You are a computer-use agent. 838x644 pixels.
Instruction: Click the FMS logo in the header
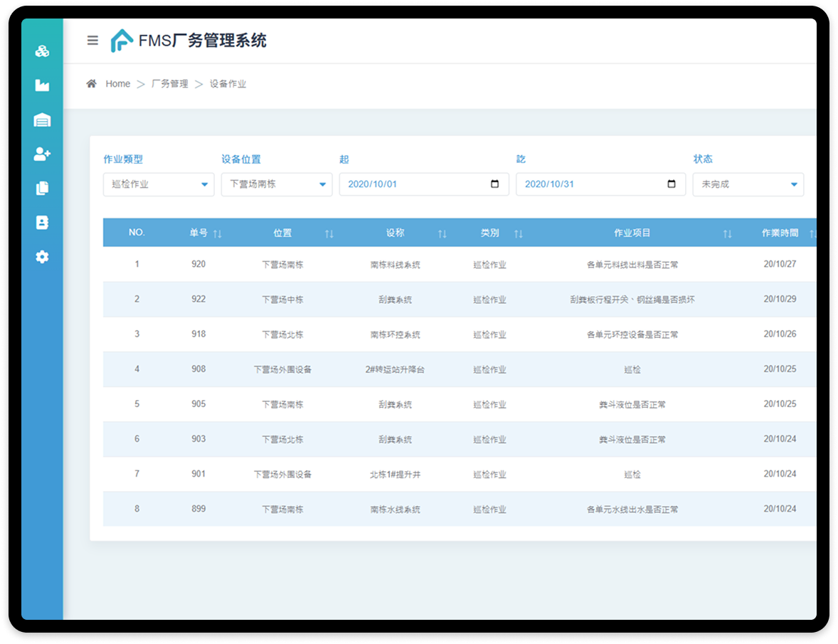[122, 41]
